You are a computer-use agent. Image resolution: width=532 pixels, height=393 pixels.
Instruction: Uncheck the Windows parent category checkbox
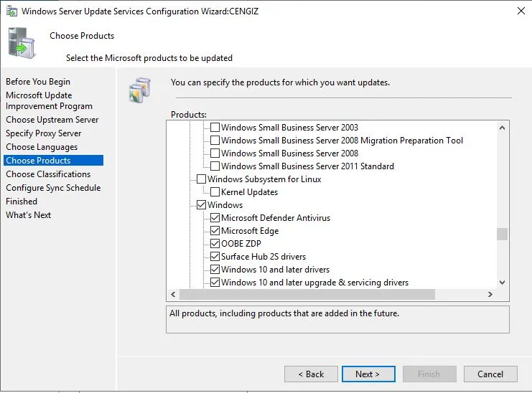(202, 205)
